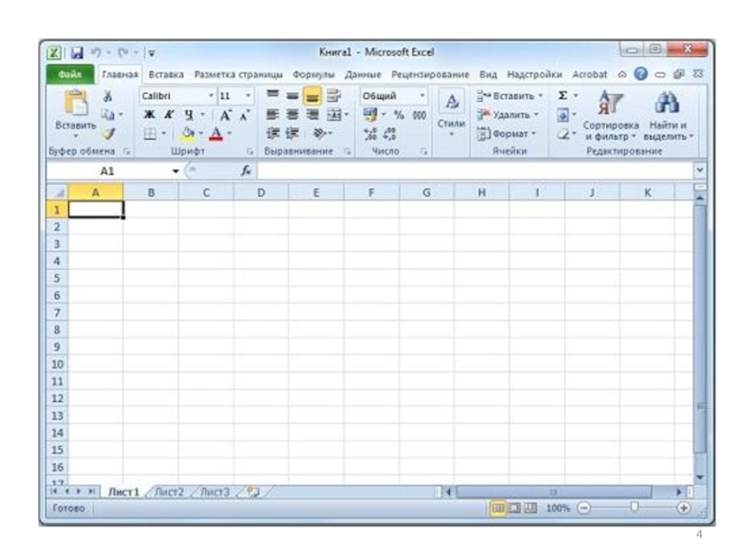The width and height of the screenshot is (747, 560).
Task: Select sheet tab Лист3
Action: point(215,492)
